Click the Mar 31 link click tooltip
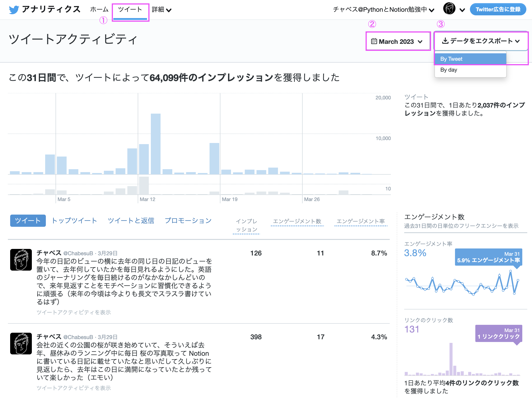Image resolution: width=532 pixels, height=398 pixels. pyautogui.click(x=499, y=333)
